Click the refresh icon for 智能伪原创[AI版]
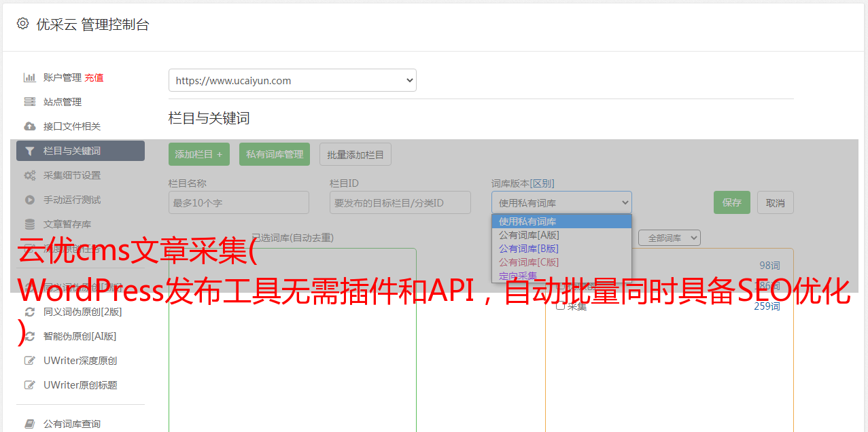This screenshot has height=432, width=868. click(29, 336)
